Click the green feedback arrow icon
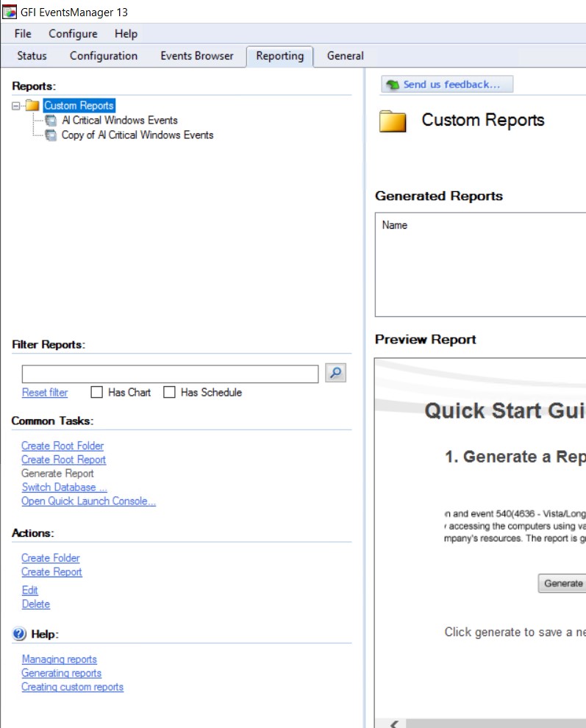 pyautogui.click(x=393, y=85)
